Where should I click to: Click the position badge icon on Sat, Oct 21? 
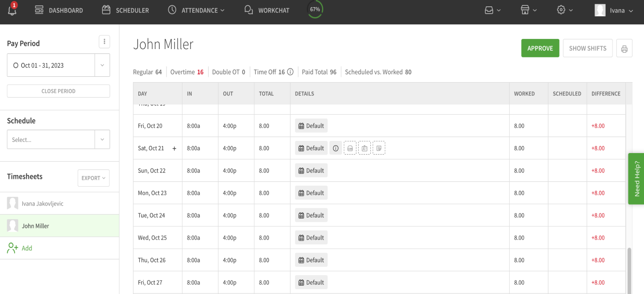(x=364, y=148)
